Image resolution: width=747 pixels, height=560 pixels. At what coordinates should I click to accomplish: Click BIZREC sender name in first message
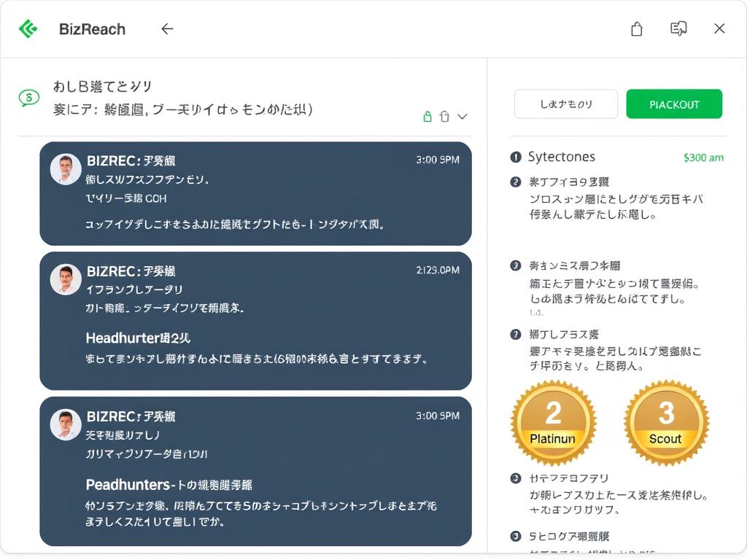131,161
